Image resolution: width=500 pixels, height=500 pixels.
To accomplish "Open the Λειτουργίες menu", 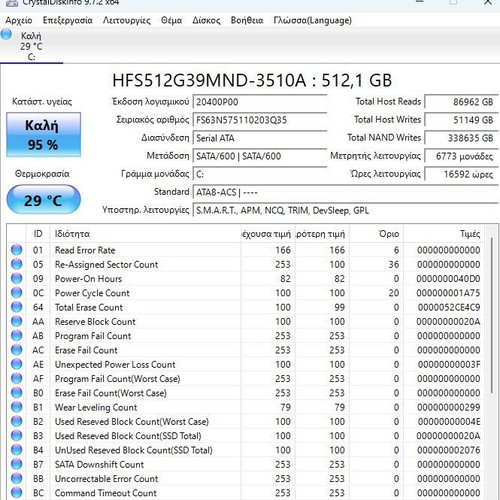I will tap(127, 20).
